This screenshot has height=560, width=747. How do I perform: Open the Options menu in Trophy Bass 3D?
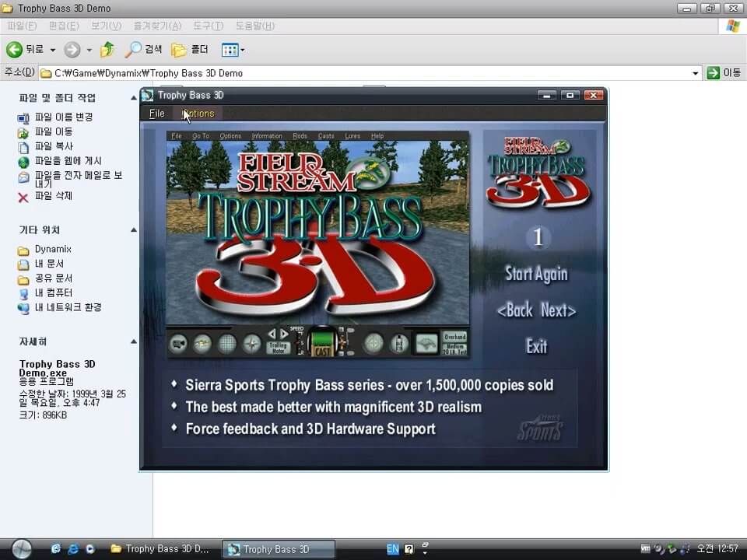pos(198,114)
